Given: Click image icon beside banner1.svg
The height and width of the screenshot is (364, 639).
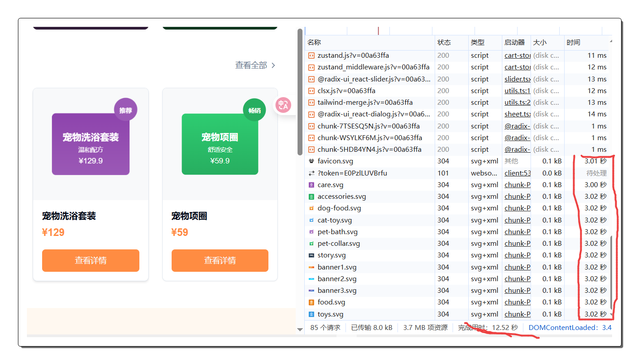Looking at the screenshot, I should (311, 267).
